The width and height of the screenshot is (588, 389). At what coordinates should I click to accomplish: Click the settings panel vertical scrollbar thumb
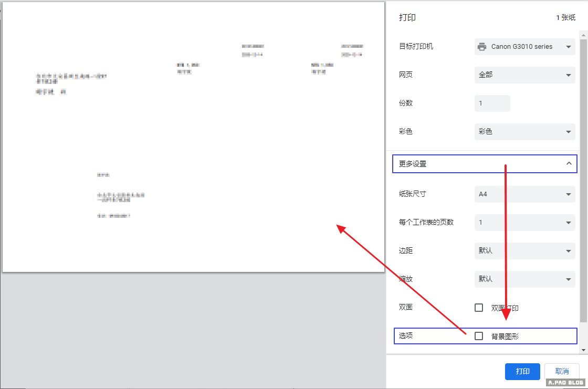coord(583,178)
